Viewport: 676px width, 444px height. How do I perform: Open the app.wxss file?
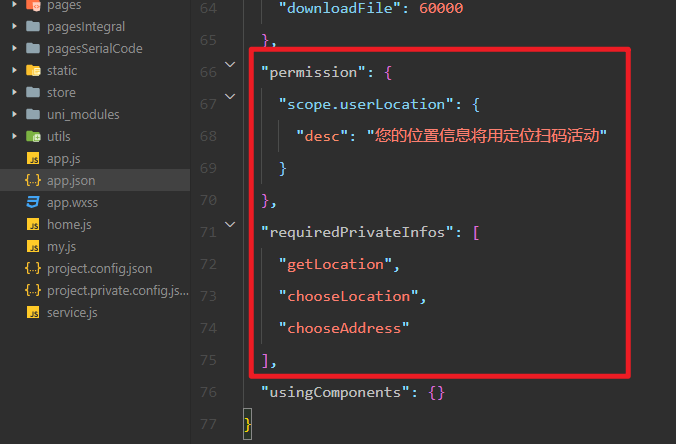pos(72,203)
